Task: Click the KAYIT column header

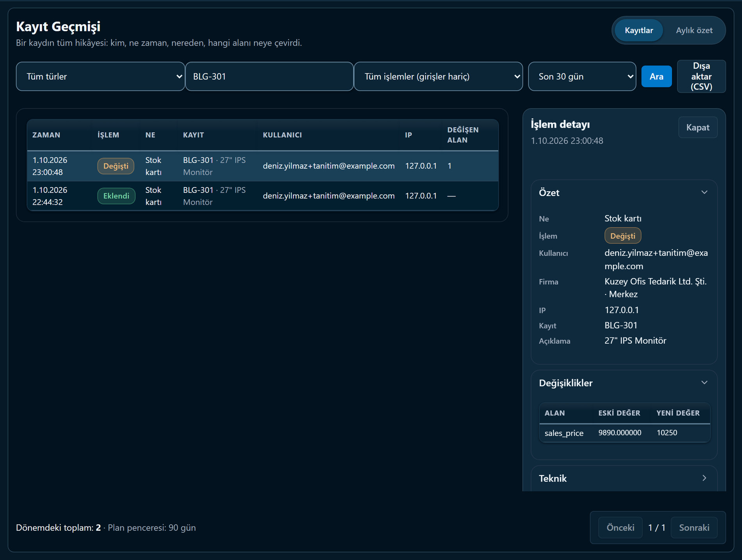Action: (193, 135)
